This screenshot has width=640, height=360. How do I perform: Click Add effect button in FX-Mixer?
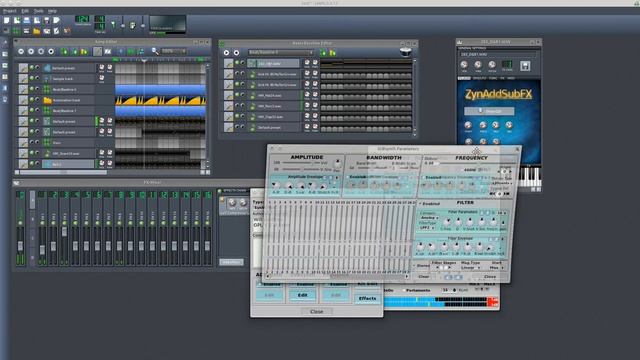tap(231, 262)
